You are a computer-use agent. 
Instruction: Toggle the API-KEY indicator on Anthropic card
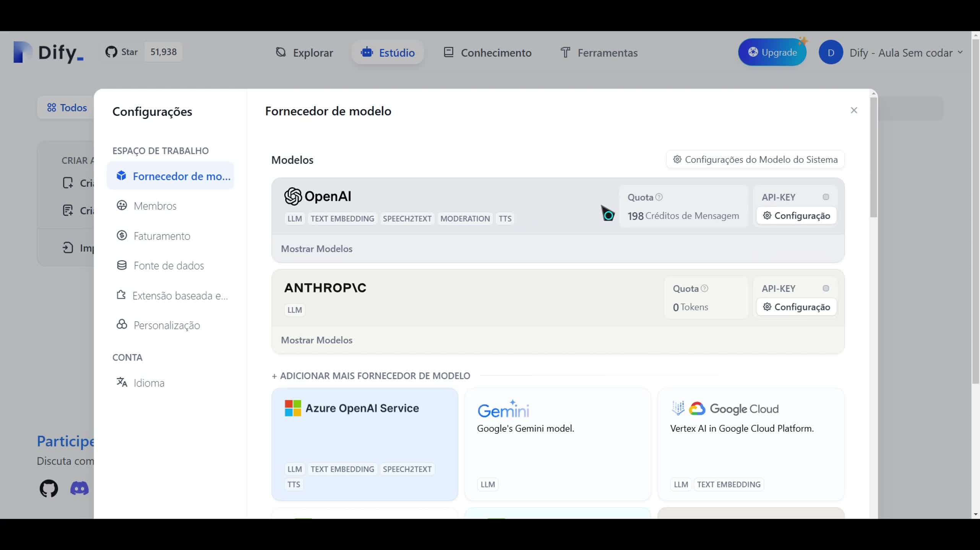[x=826, y=288]
